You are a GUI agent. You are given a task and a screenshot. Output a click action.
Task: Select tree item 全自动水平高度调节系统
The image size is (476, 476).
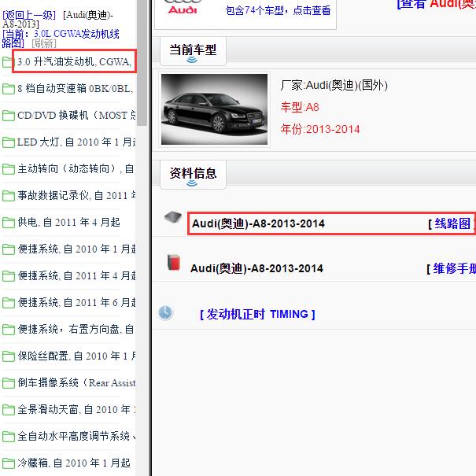tap(76, 436)
